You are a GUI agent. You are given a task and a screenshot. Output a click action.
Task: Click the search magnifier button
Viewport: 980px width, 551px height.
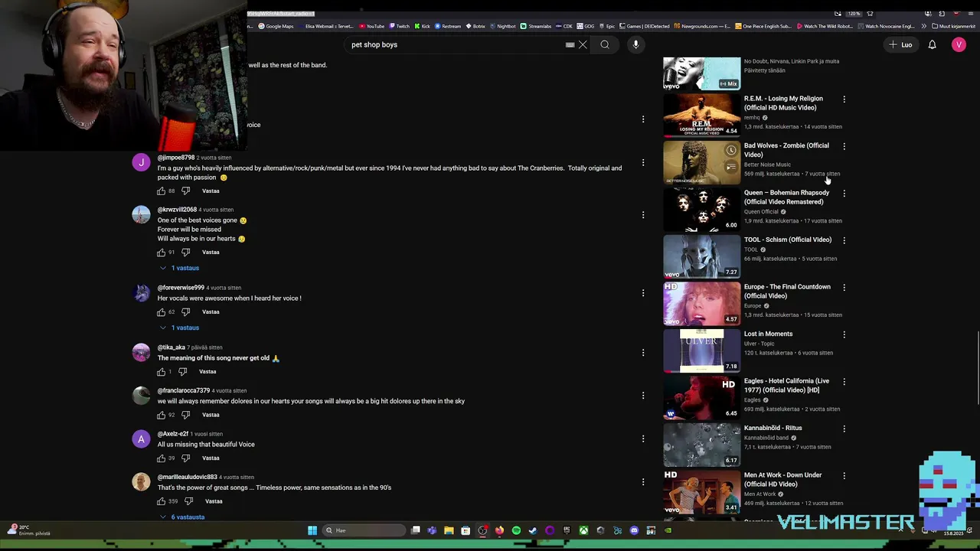pyautogui.click(x=605, y=44)
